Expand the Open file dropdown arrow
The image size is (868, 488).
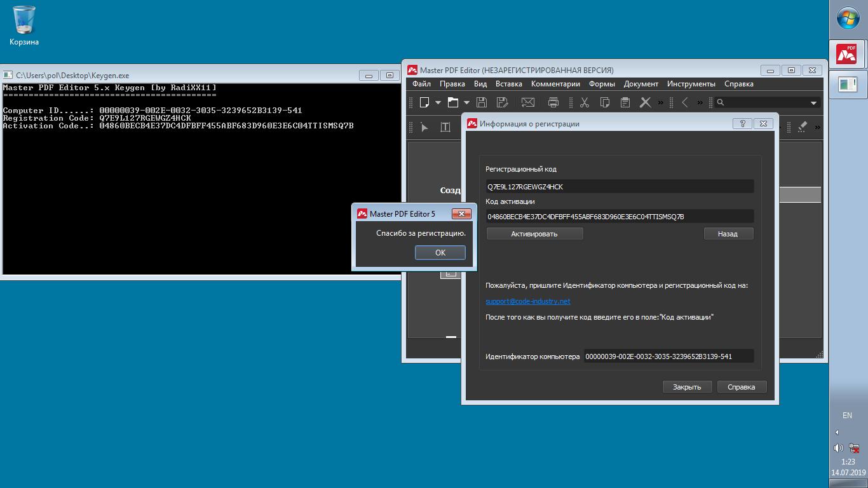tap(466, 102)
